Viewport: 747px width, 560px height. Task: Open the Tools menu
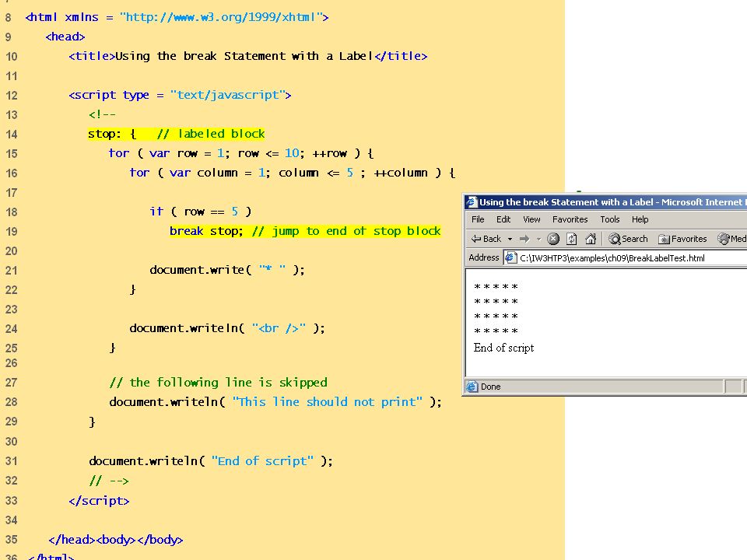(x=610, y=219)
